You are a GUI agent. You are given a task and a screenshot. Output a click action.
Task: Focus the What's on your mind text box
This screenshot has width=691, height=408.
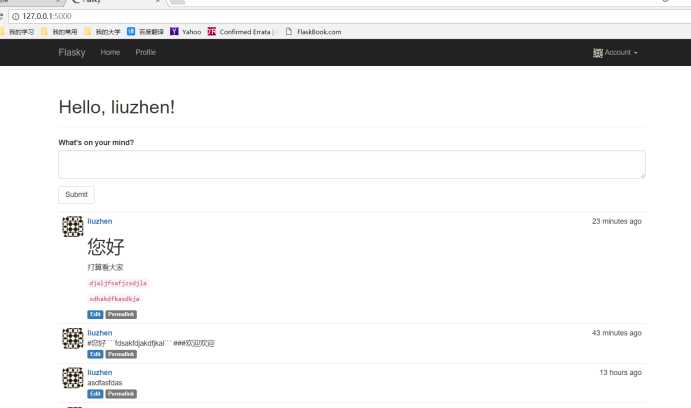pyautogui.click(x=352, y=164)
